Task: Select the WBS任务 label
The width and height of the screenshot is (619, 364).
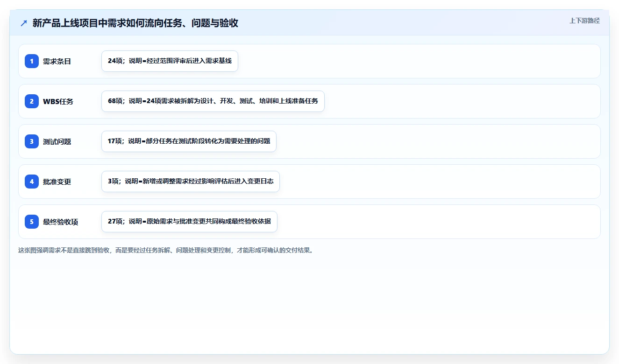Action: [x=58, y=101]
